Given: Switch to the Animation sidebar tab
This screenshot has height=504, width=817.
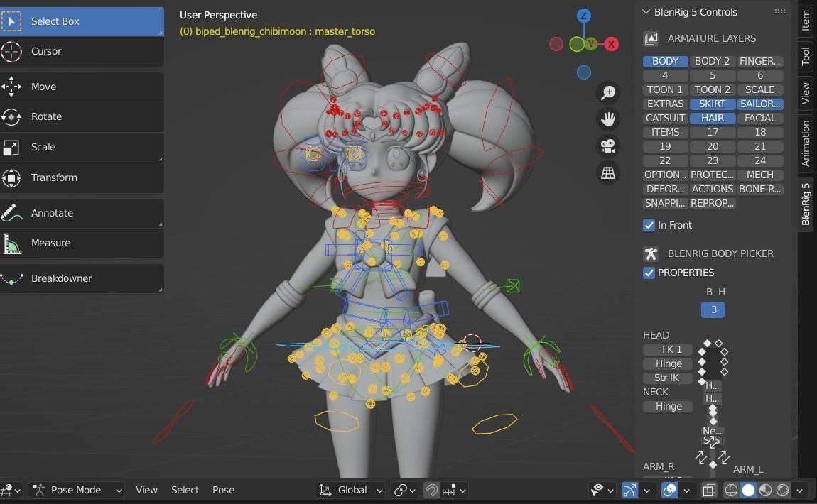Looking at the screenshot, I should [806, 143].
